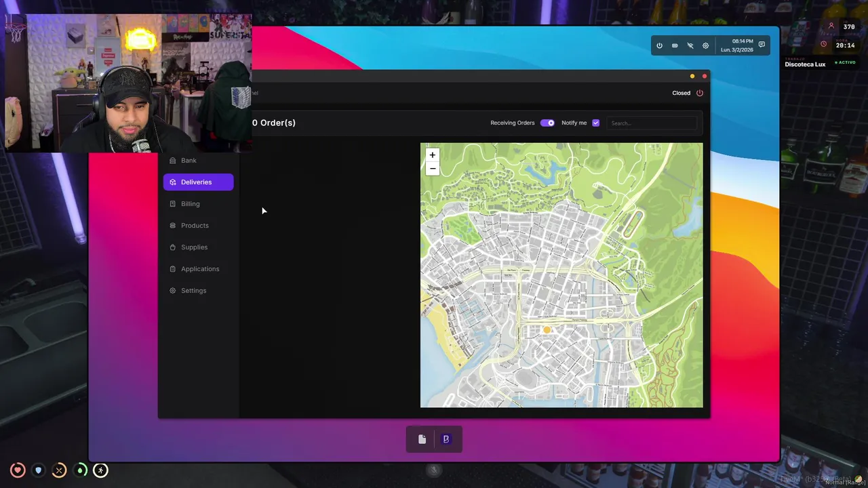Click the Billing receipt icon

click(173, 203)
